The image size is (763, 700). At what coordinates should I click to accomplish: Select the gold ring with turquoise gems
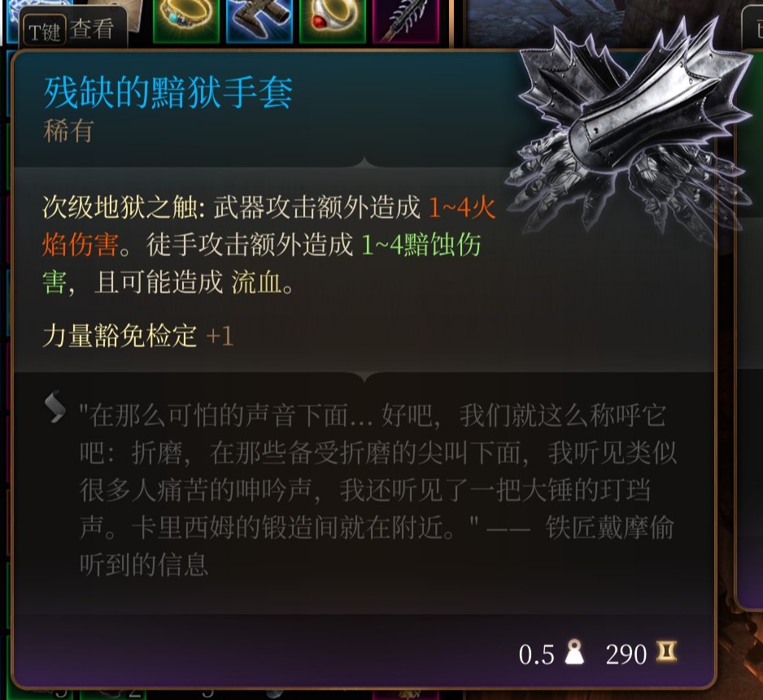[x=186, y=20]
